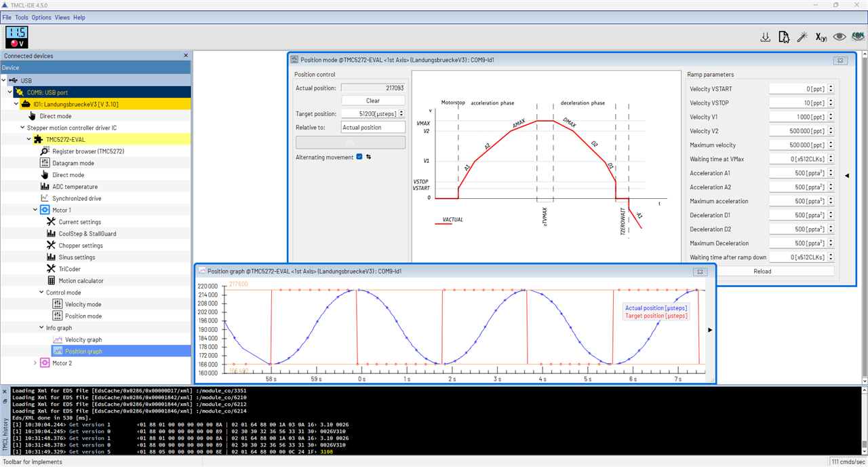This screenshot has width=868, height=467.
Task: Collapse the ID1: LandungsbrueckeV3 node
Action: [16, 104]
